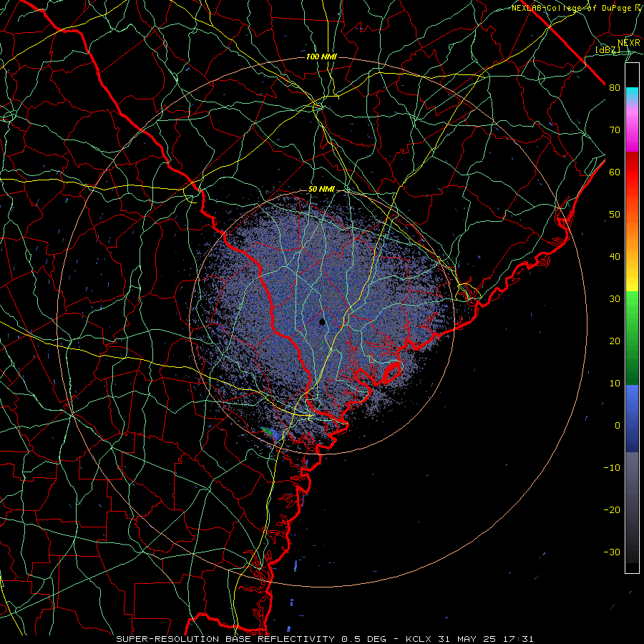The image size is (644, 644).
Task: Click the 60 dBZ scale value
Action: pyautogui.click(x=615, y=172)
